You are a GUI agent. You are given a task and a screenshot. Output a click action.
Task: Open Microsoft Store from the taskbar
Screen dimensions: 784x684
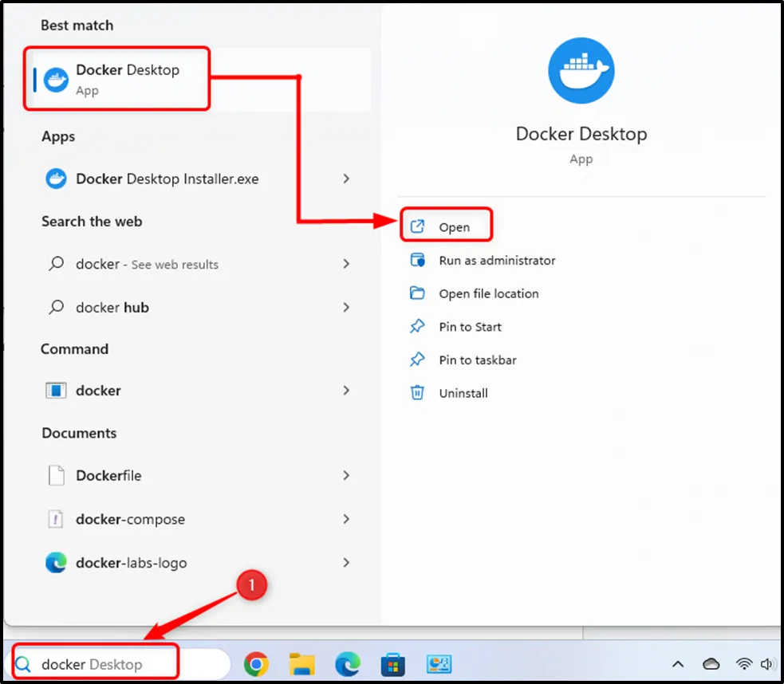[392, 663]
